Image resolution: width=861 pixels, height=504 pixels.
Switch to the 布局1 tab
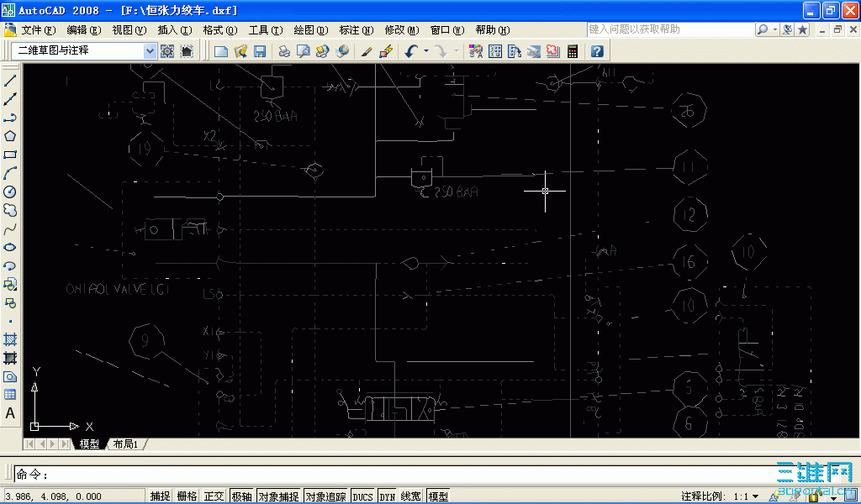point(126,444)
